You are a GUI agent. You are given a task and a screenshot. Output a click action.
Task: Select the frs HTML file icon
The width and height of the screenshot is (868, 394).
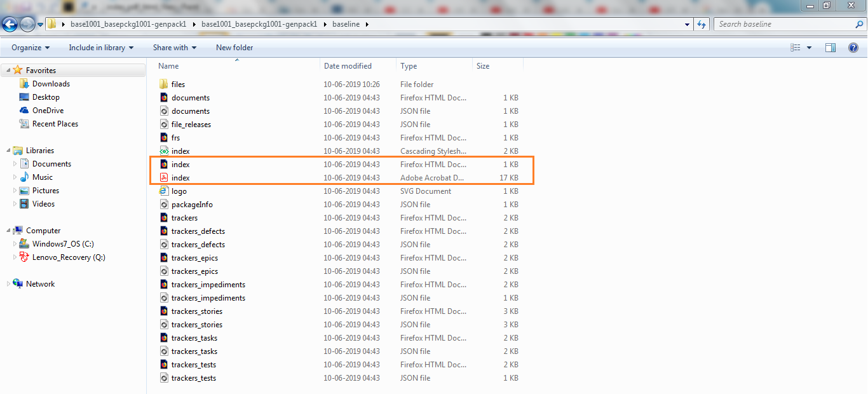point(163,138)
